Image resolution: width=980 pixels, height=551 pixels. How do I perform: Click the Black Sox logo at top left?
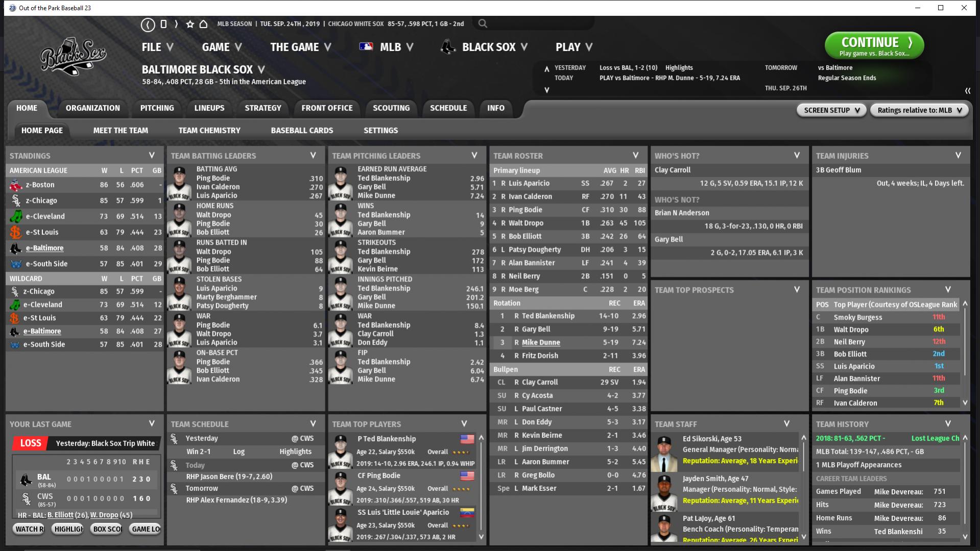coord(74,55)
